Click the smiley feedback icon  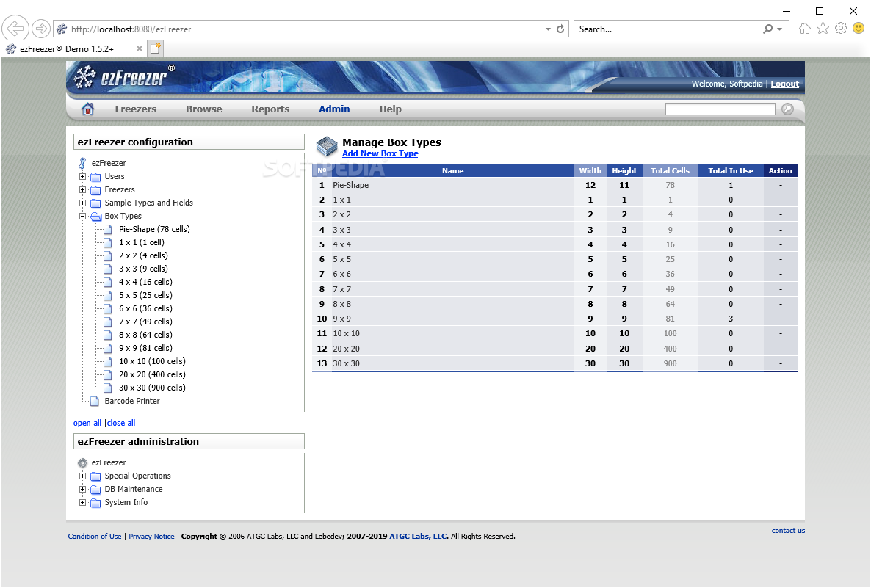click(x=859, y=29)
